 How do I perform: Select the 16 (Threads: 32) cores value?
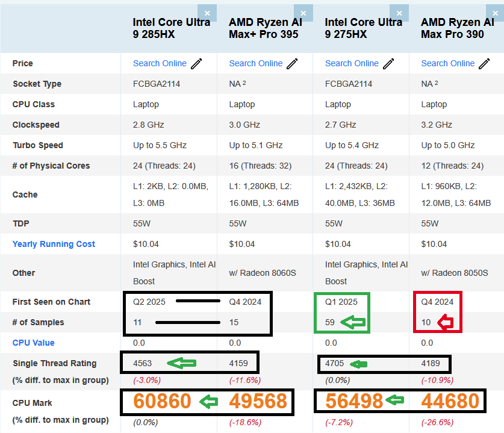(260, 166)
